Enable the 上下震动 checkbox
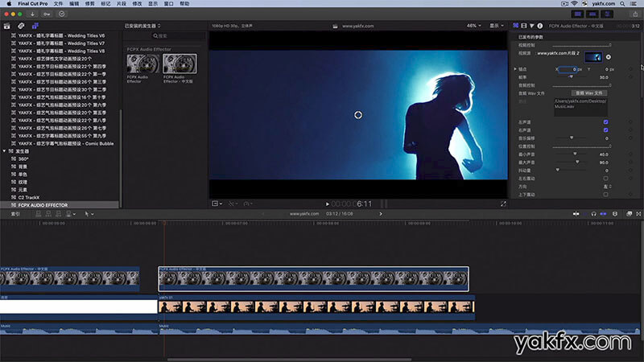This screenshot has height=362, width=644. tap(606, 195)
